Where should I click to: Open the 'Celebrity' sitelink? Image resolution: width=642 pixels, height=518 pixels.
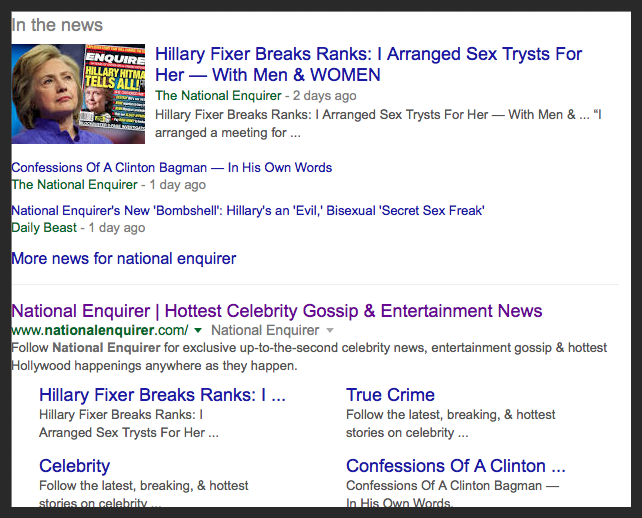pos(75,466)
